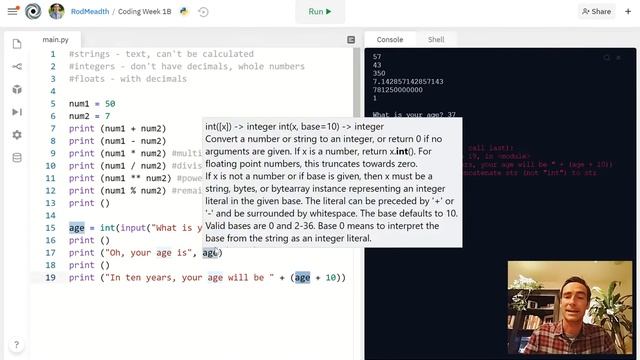Screen dimensions: 640x360
Task: Click the highlighted age variable on line 15
Action: click(x=77, y=228)
